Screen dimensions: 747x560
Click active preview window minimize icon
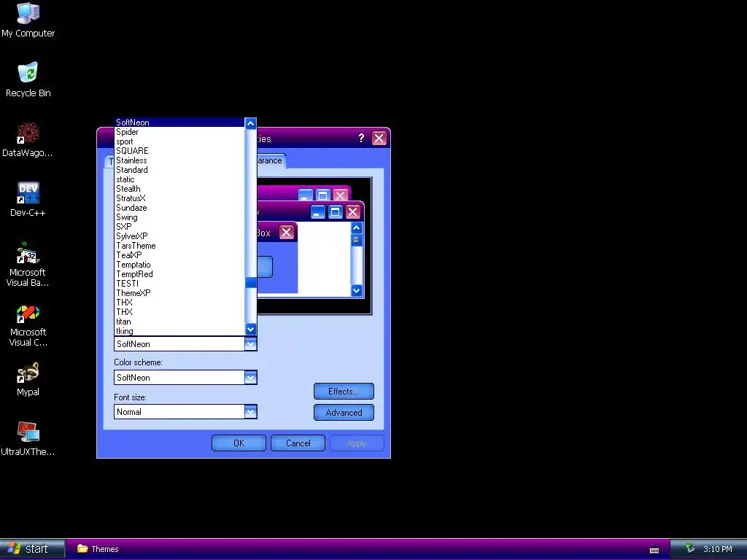pyautogui.click(x=318, y=212)
